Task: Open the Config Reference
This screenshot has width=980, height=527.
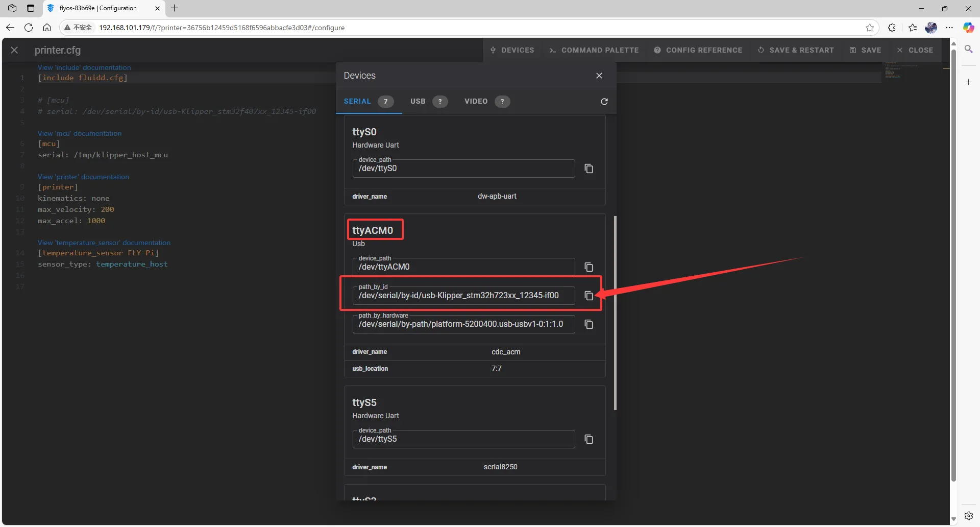Action: click(x=698, y=50)
